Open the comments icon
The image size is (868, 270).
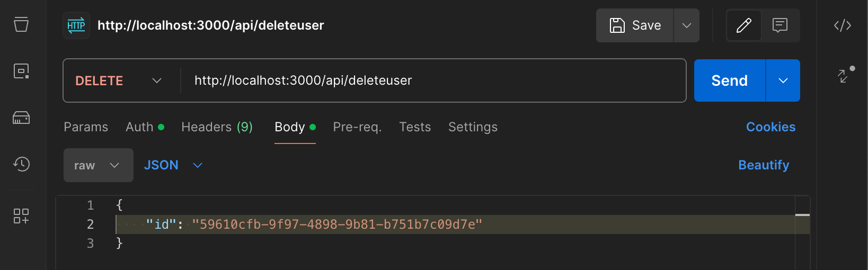pos(780,25)
